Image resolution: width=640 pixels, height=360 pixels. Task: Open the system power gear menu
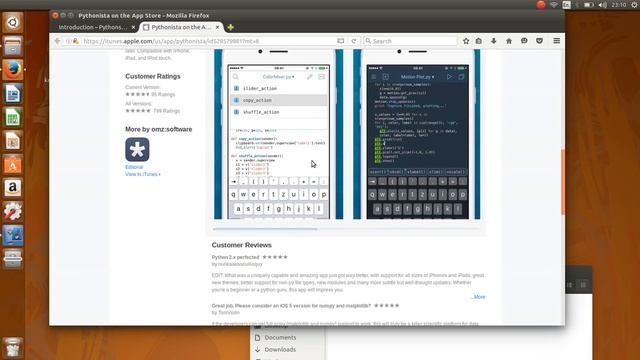tap(635, 5)
